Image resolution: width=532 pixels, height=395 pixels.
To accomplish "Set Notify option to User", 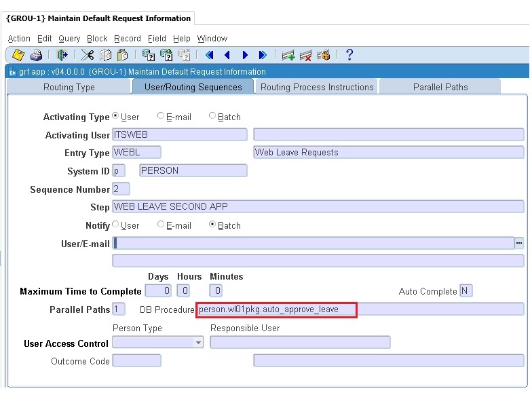I will pyautogui.click(x=115, y=225).
